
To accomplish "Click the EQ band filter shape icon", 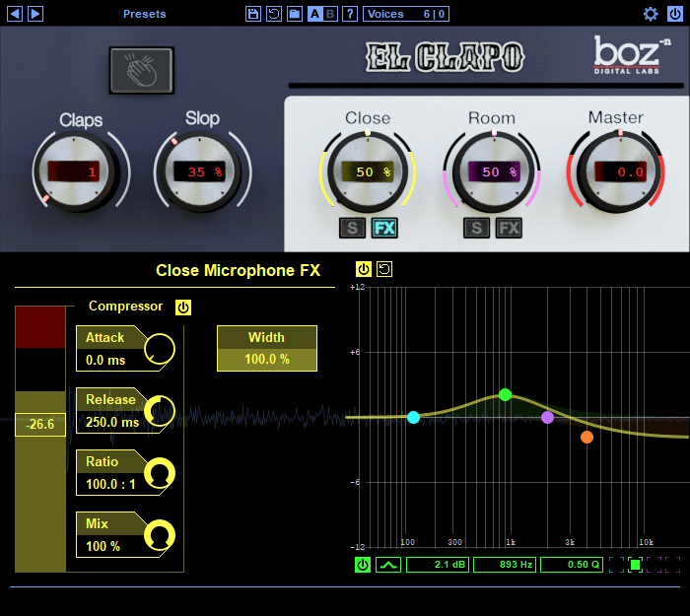I will click(x=388, y=565).
